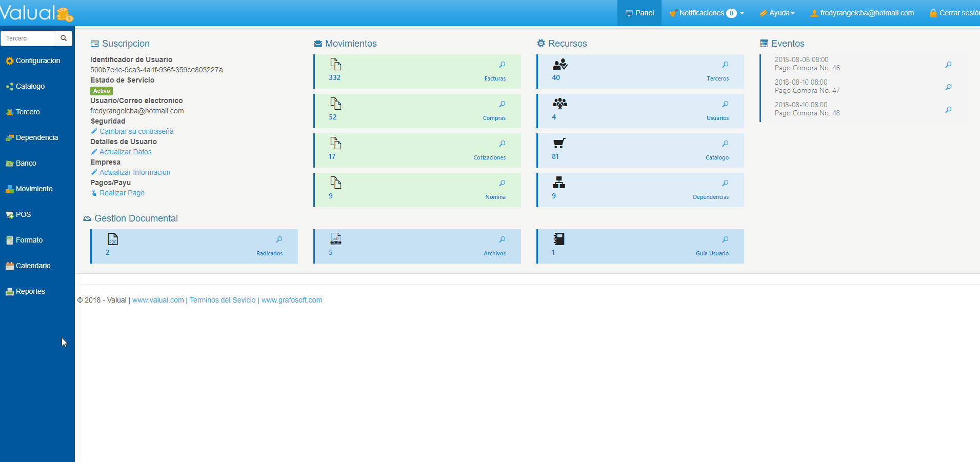This screenshot has width=980, height=462.
Task: Open the Facturas magnifier icon
Action: (x=502, y=65)
